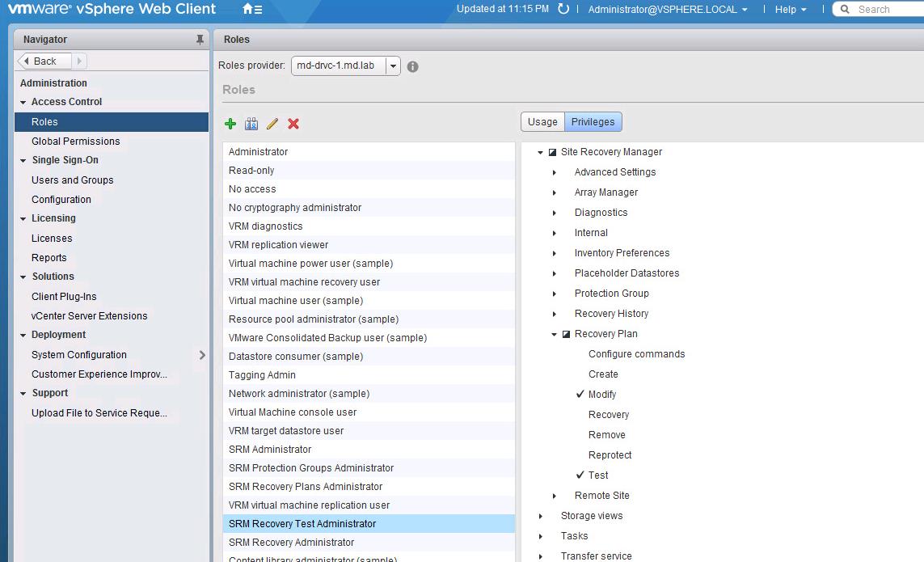Select the Administrator role
Screen dimensions: 924x562
369,151
